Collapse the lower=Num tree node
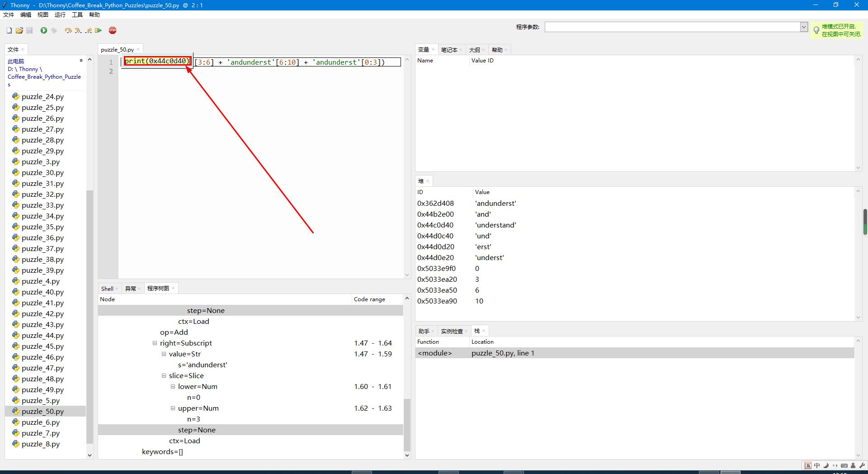This screenshot has height=474, width=868. (x=173, y=387)
